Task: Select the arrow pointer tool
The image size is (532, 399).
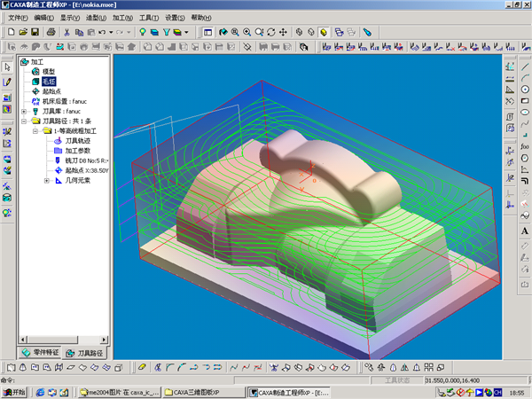Action: [7, 67]
